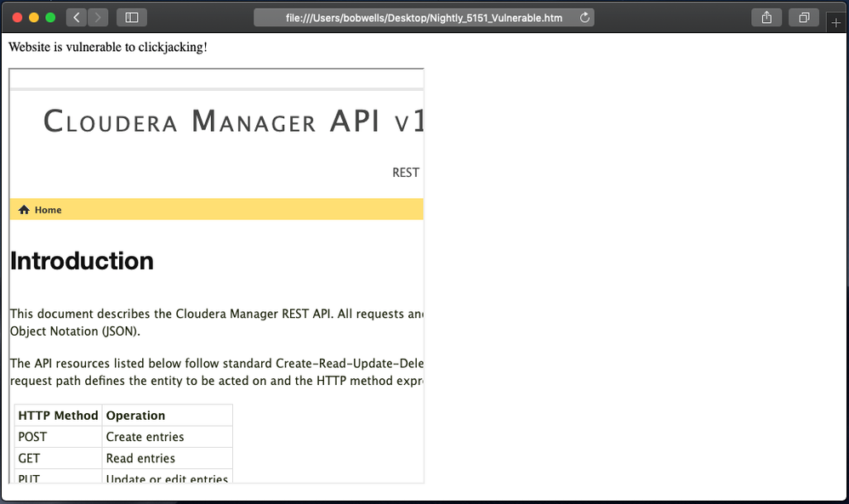
Task: Click the Introduction heading
Action: 82,261
